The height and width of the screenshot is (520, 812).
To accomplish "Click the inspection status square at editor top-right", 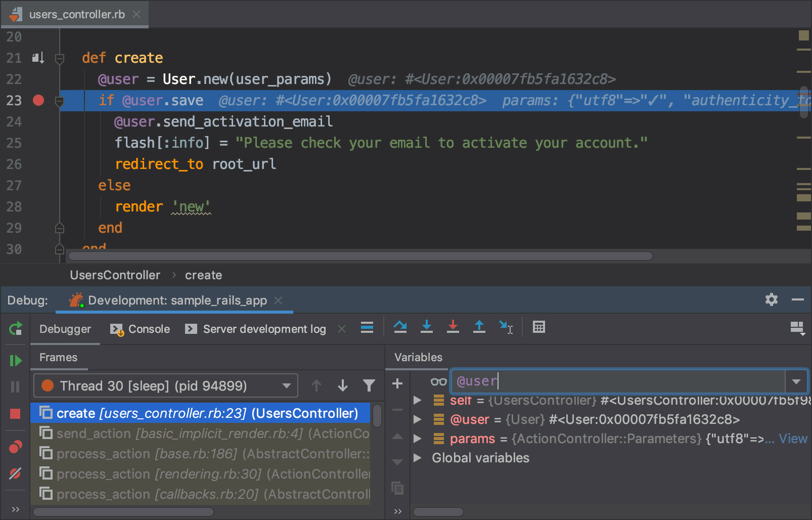I will [803, 35].
